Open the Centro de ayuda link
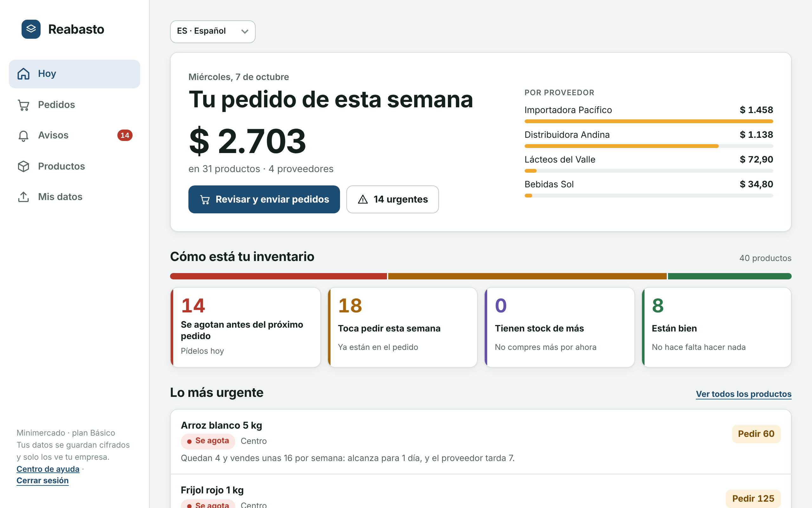This screenshot has height=508, width=812. tap(48, 469)
